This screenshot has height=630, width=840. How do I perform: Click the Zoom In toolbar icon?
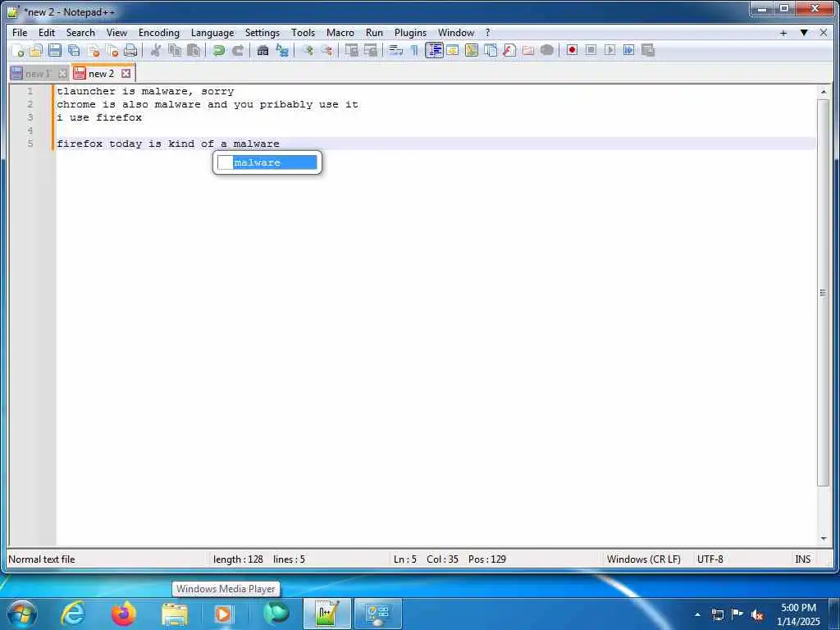tap(308, 50)
